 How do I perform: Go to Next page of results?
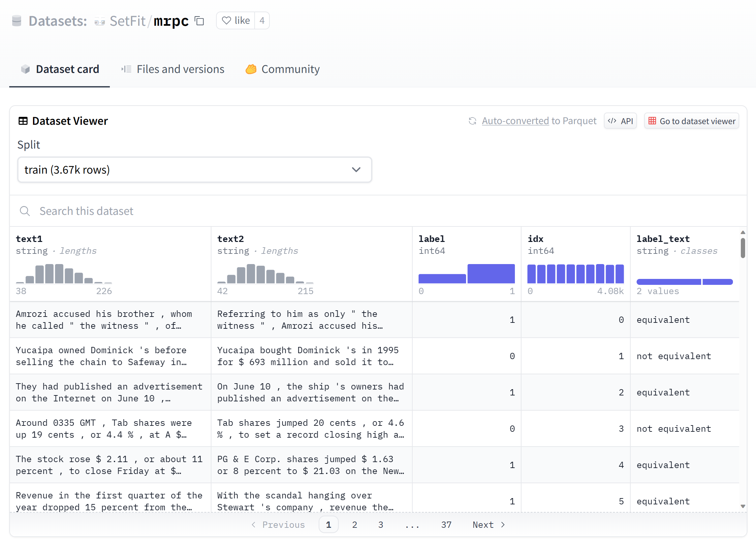point(488,525)
